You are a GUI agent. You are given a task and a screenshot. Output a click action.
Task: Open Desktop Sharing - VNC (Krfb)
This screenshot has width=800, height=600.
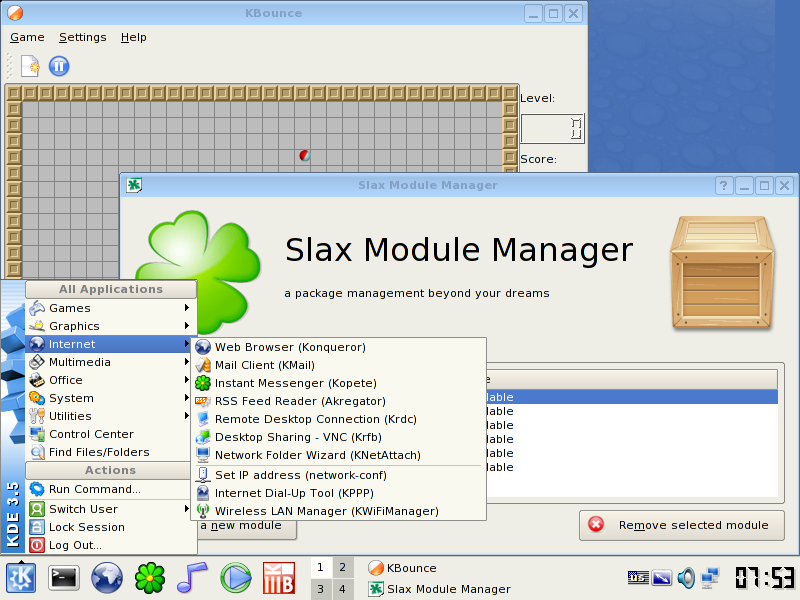(338, 437)
